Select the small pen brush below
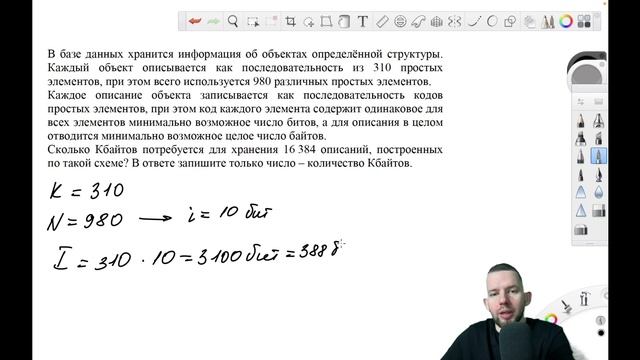Viewport: 640px width, 360px height. click(580, 175)
